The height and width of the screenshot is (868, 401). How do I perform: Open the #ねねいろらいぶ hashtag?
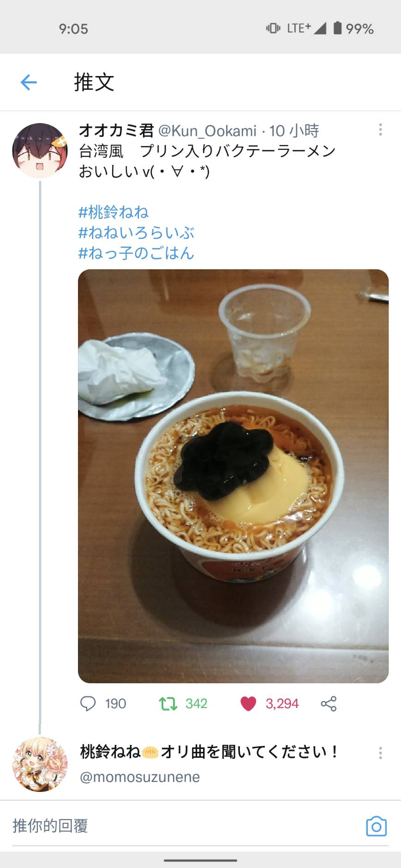[x=136, y=232]
